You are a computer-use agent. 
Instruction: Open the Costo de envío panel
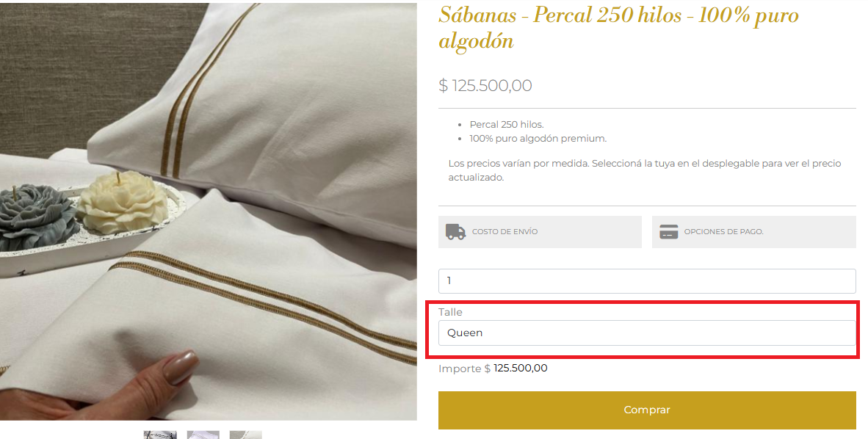tap(540, 232)
